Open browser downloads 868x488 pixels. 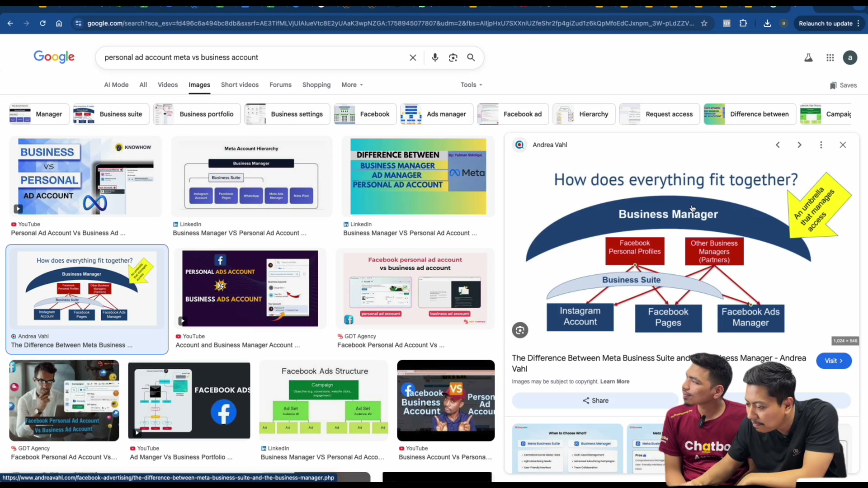[767, 23]
